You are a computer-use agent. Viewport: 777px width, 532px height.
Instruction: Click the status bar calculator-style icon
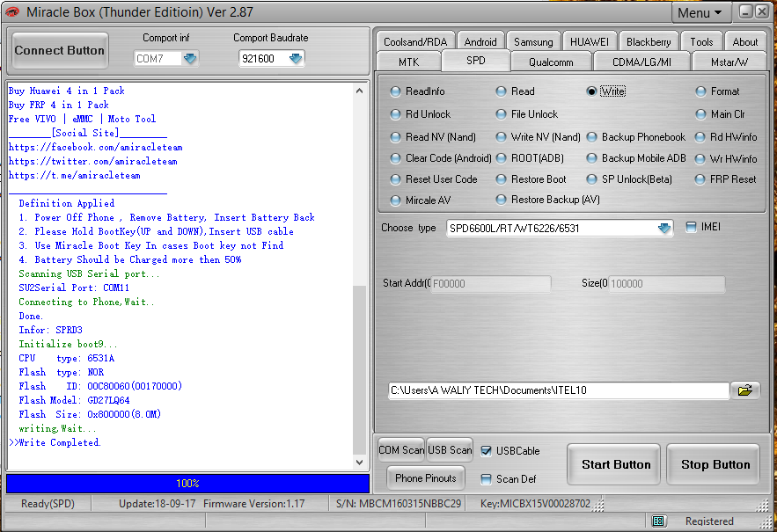tap(658, 521)
